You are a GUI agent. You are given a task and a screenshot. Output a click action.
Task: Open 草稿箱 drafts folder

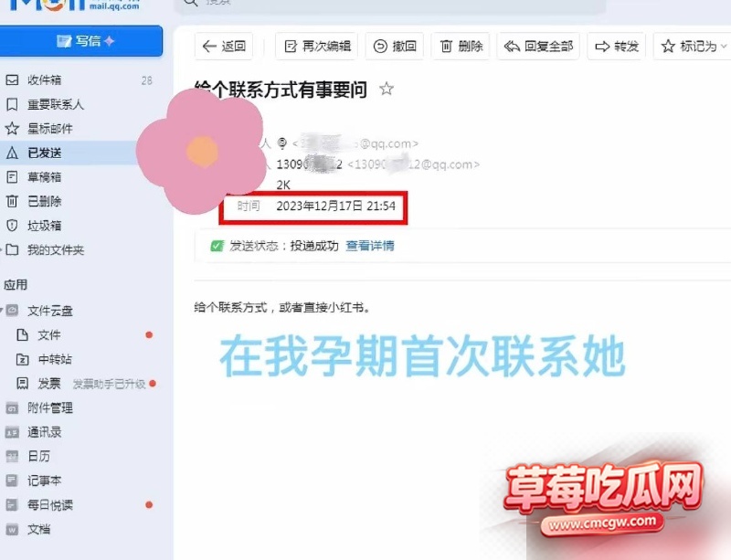tap(44, 177)
